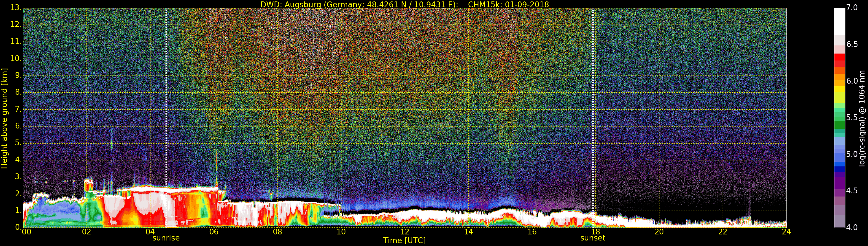Click the 13 tick on the height axis

(x=15, y=8)
